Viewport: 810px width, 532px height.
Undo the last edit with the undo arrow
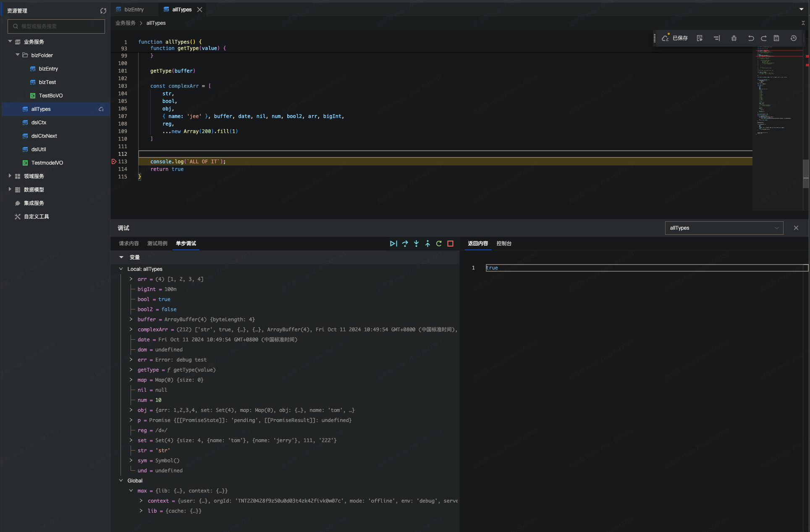pos(751,38)
